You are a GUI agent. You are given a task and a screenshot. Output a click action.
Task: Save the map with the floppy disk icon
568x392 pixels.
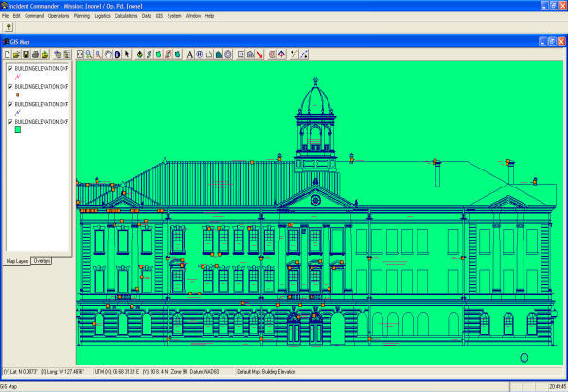click(26, 54)
